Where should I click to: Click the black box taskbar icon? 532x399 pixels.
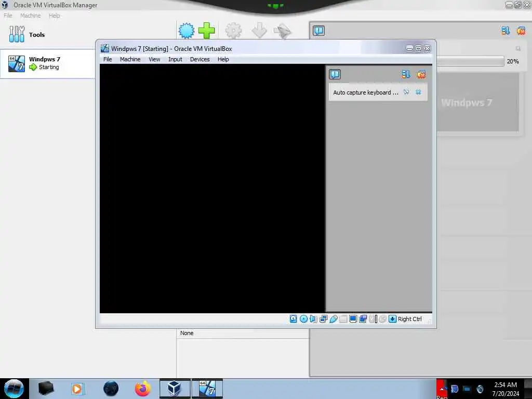(x=46, y=389)
